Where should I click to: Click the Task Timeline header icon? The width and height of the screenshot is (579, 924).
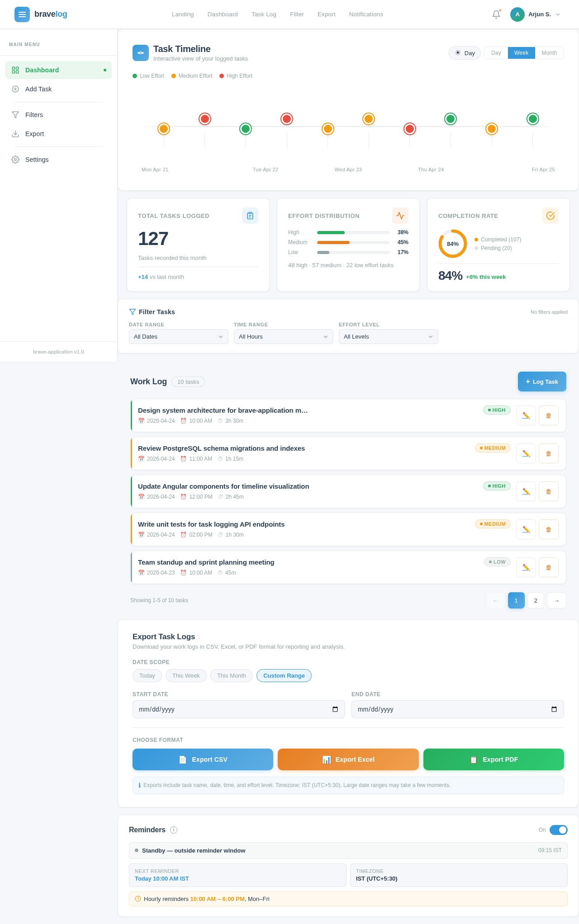click(x=141, y=53)
